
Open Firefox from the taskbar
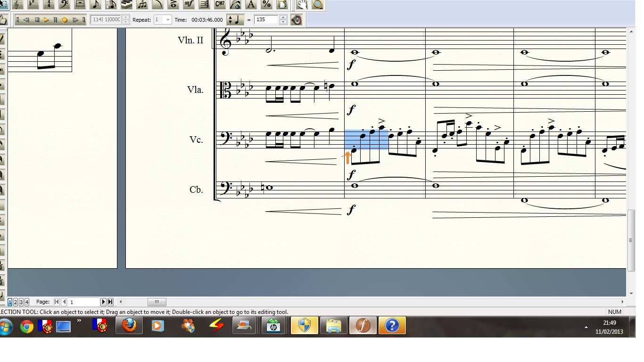coord(129,326)
